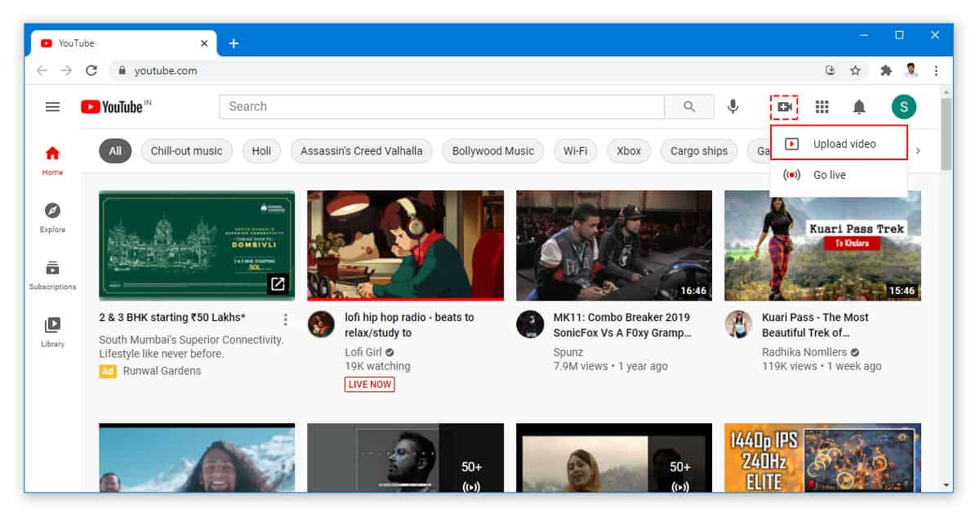Select the Holi filter chip
The width and height of the screenshot is (980, 527).
(x=261, y=151)
